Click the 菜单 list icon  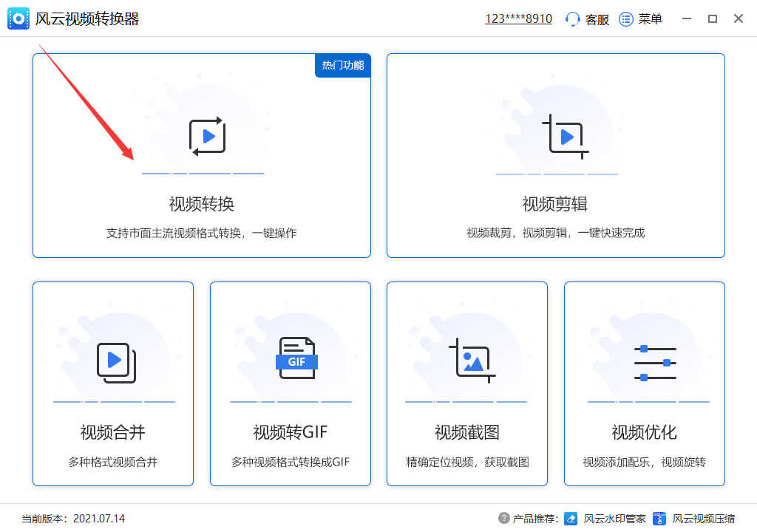tap(625, 18)
